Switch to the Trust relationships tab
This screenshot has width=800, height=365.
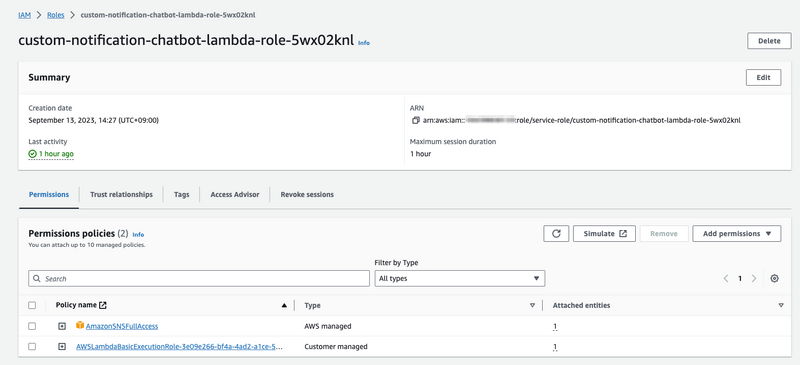click(x=121, y=194)
